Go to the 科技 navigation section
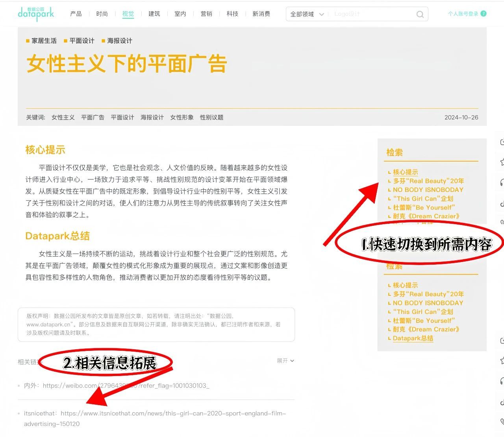The width and height of the screenshot is (504, 437). (x=232, y=14)
